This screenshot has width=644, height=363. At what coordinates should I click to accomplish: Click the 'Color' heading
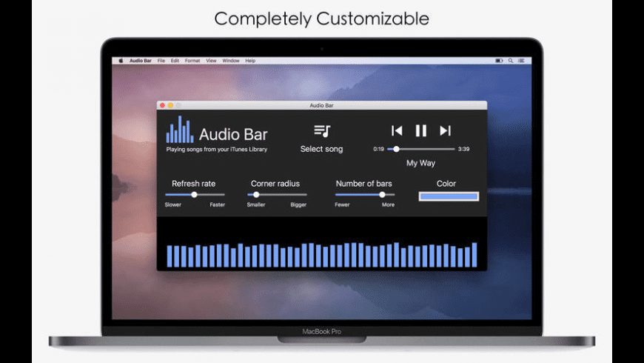(x=446, y=183)
